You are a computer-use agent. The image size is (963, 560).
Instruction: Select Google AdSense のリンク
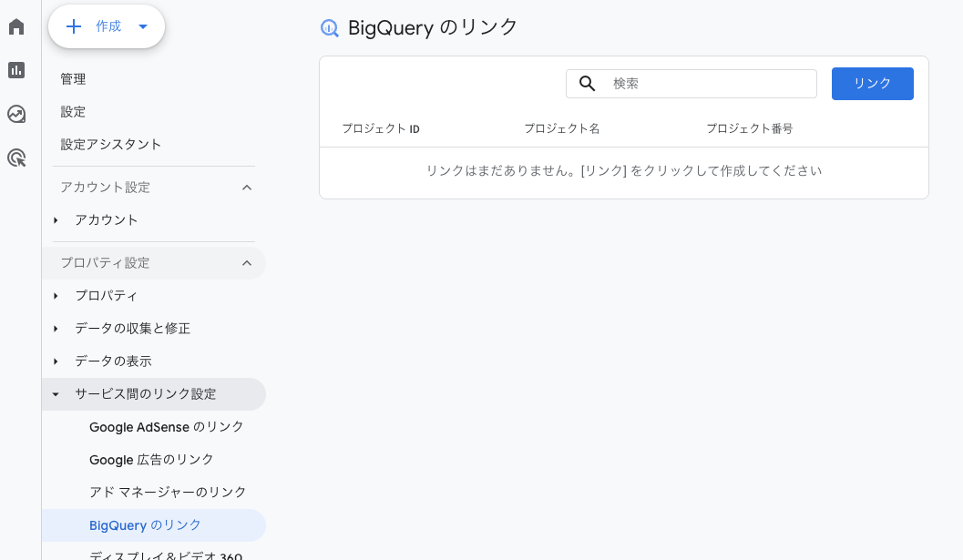(x=167, y=427)
